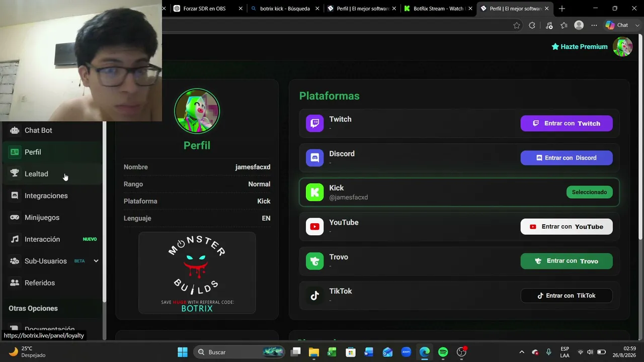Open Interacción in sidebar menu
This screenshot has height=362, width=644.
click(x=53, y=239)
